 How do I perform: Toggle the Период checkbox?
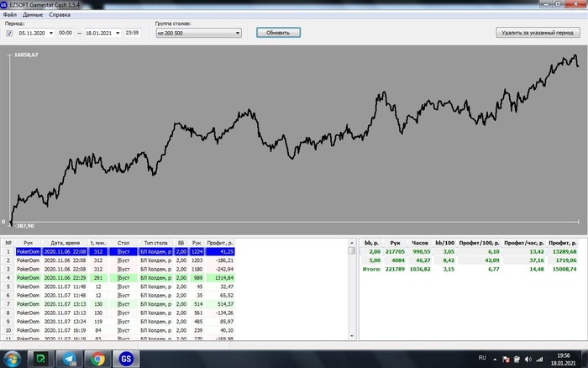coord(9,34)
